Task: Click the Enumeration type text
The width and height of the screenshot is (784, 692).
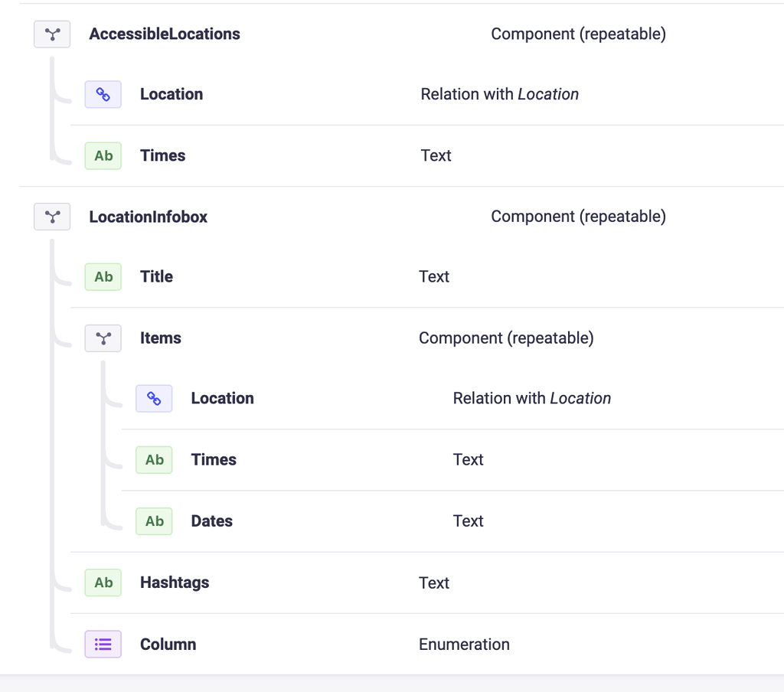Action: (x=464, y=645)
